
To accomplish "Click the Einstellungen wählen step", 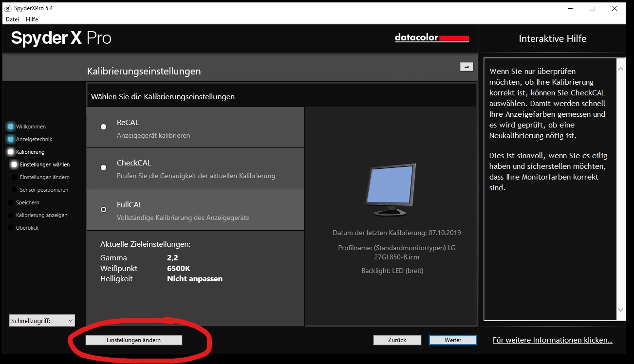I will pos(41,164).
